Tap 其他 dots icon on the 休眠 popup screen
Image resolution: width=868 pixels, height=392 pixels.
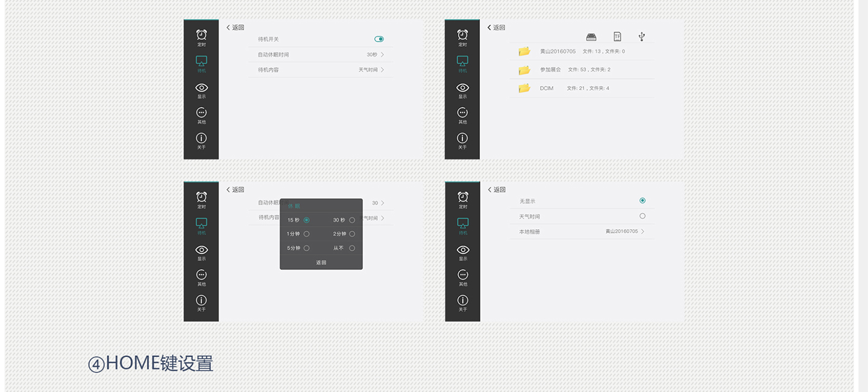point(201,275)
